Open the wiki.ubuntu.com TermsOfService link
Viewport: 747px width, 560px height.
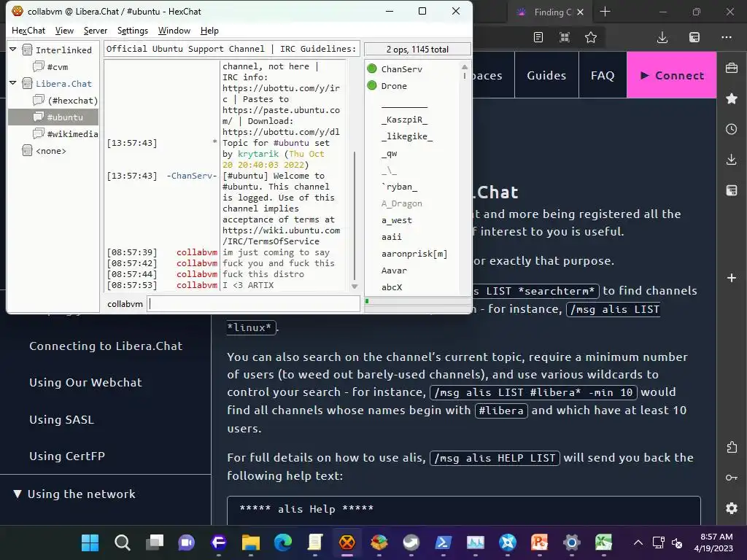tap(281, 236)
